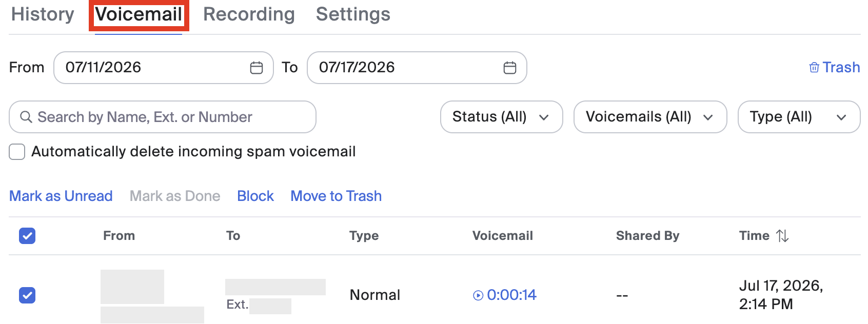Click the From date field 07/11/2026
The width and height of the screenshot is (868, 324).
(164, 68)
